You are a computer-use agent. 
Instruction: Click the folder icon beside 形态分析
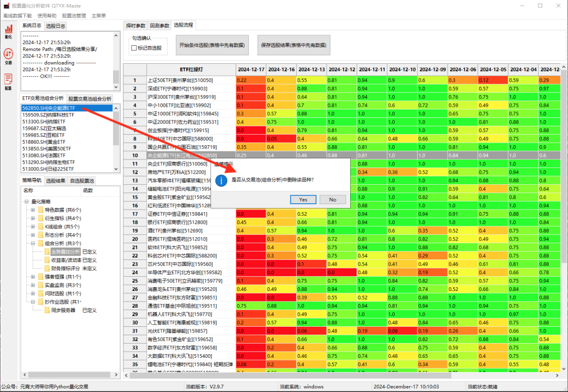(x=40, y=235)
